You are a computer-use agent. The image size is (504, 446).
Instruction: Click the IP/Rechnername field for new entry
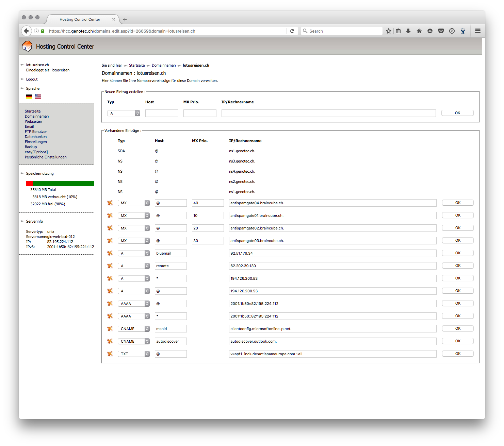pyautogui.click(x=328, y=113)
